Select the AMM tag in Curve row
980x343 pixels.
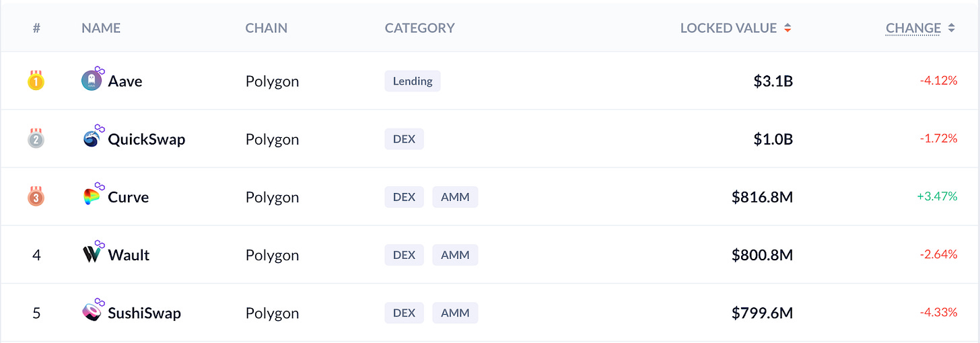tap(455, 197)
